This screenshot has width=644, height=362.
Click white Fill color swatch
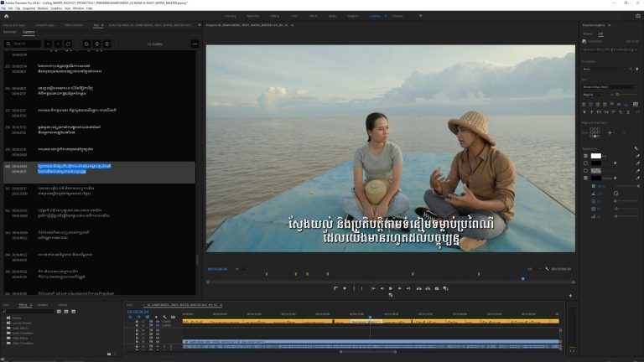596,156
